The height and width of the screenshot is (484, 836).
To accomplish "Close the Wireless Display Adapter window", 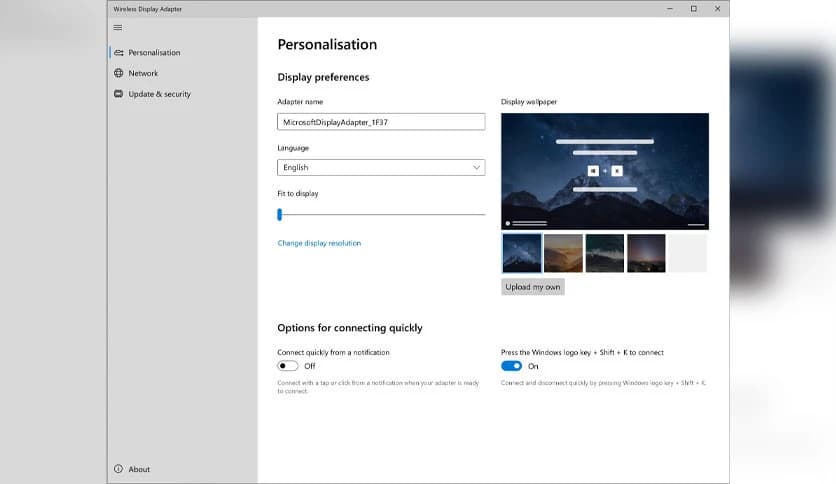I will (x=717, y=9).
